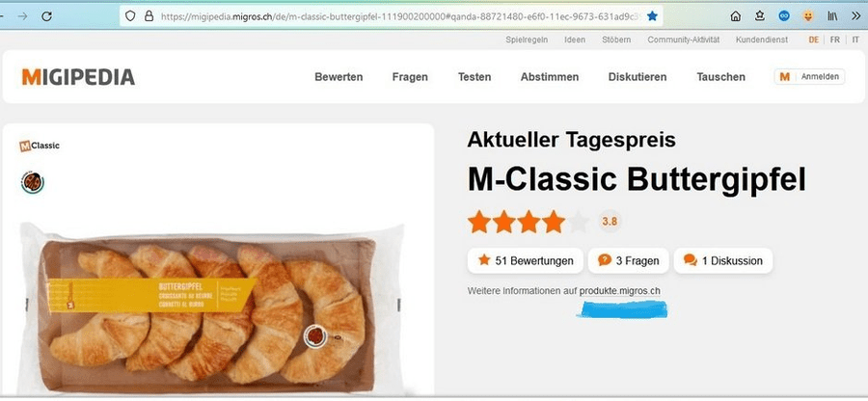Click the Buttergipfel product image

212,307
